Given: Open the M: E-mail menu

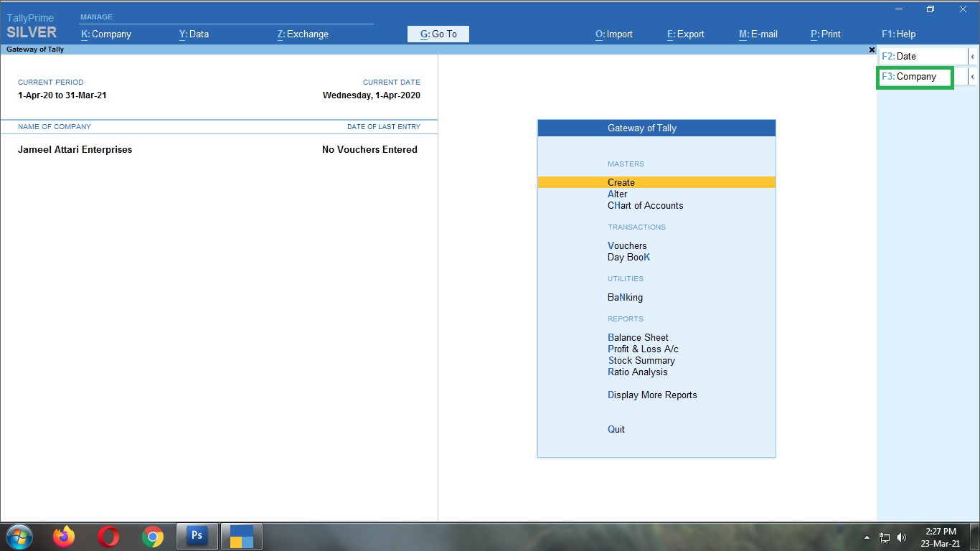Looking at the screenshot, I should (758, 34).
